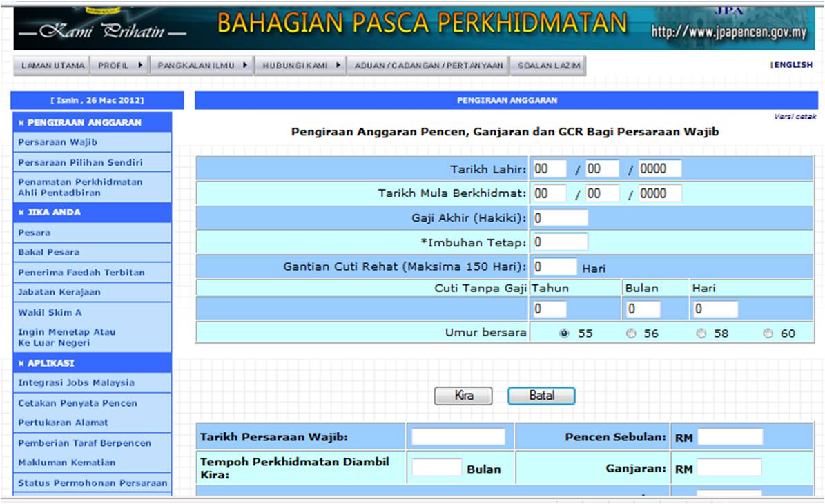Viewport: 825px width, 504px height.
Task: Click Tarikh Mula Berkhidmat month field
Action: tap(603, 193)
